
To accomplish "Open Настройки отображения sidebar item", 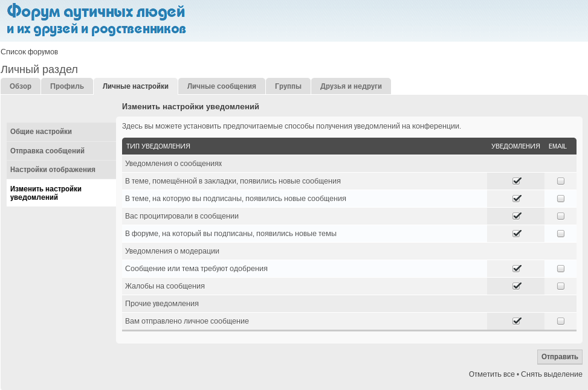I will point(53,170).
